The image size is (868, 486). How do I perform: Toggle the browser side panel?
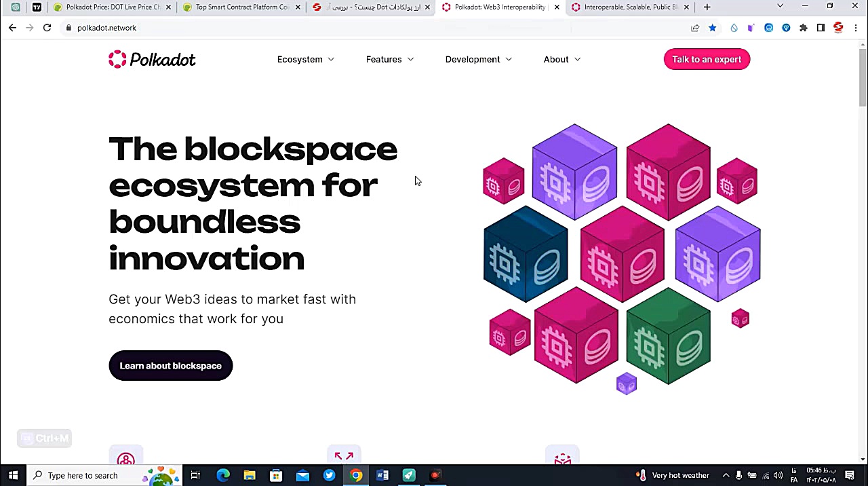pos(821,28)
